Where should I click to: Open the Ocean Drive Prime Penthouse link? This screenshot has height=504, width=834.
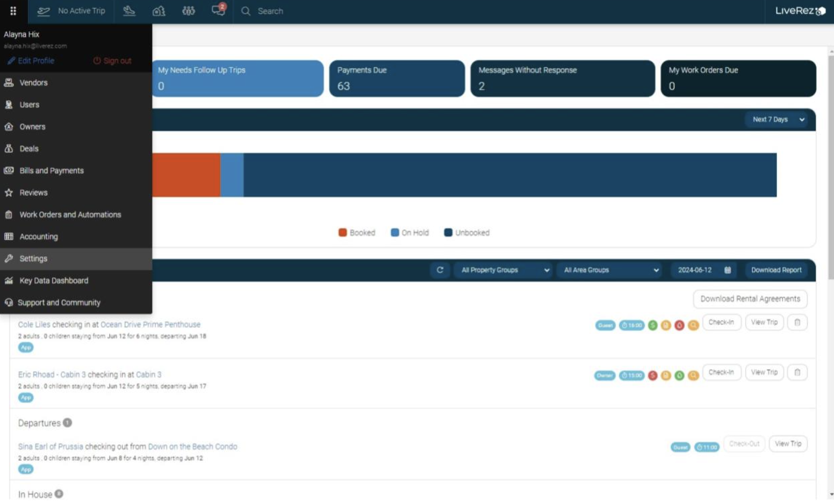point(150,325)
